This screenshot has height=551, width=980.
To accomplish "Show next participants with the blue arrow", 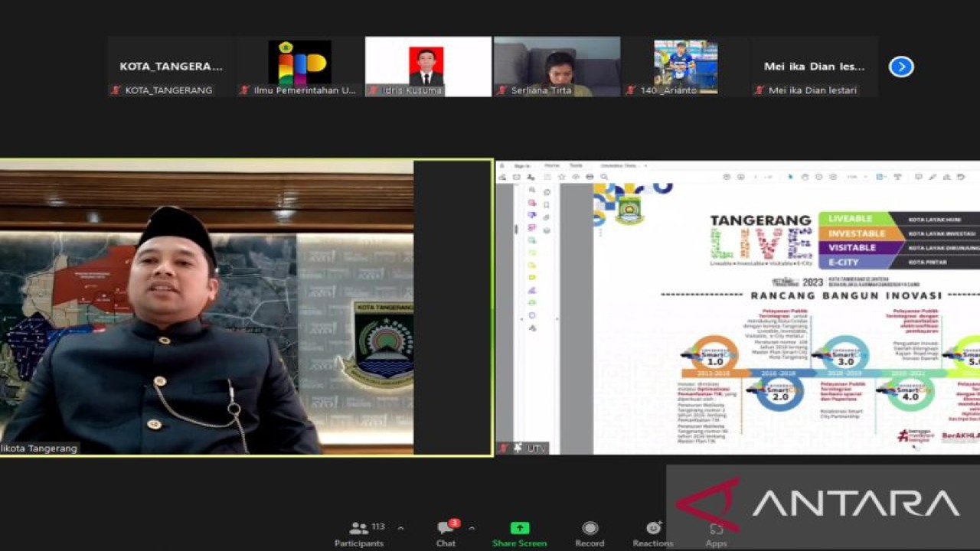I will 901,67.
